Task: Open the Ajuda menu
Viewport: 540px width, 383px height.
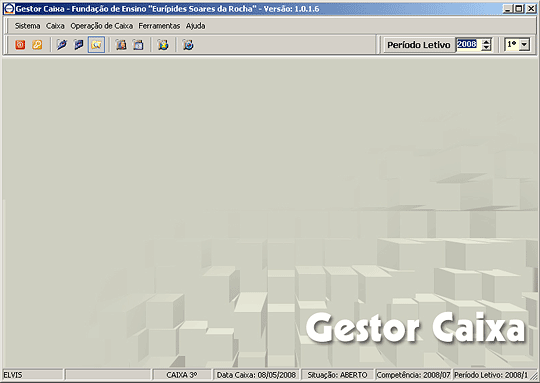Action: click(196, 26)
